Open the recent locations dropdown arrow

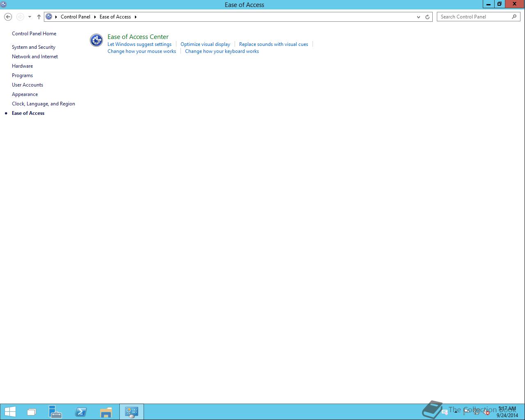(x=30, y=17)
